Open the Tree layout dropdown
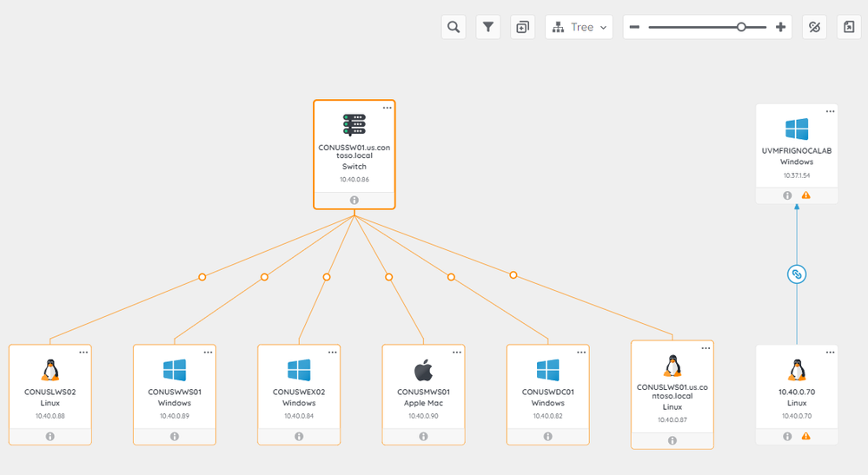 point(579,27)
